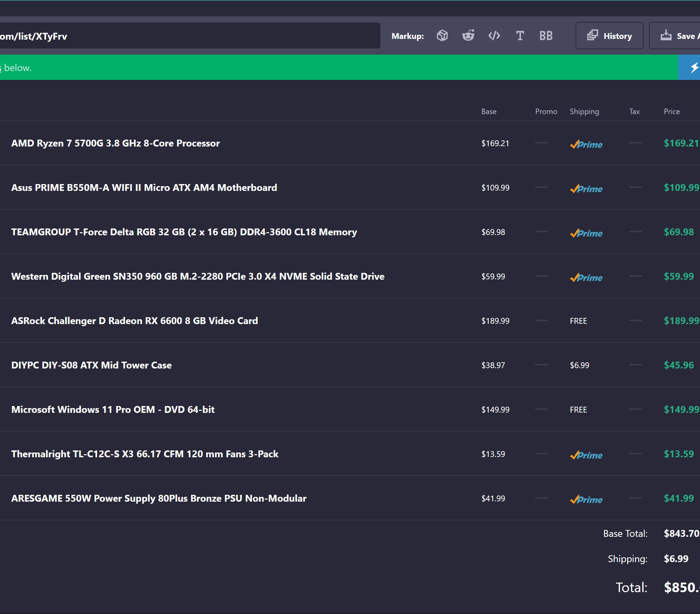This screenshot has width=700, height=614.
Task: Pick the plain text T markup icon
Action: 520,36
